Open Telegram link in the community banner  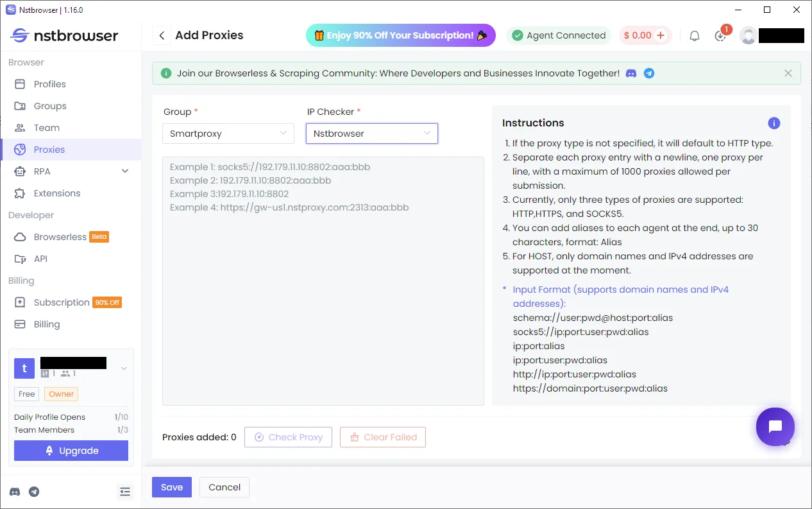point(649,73)
